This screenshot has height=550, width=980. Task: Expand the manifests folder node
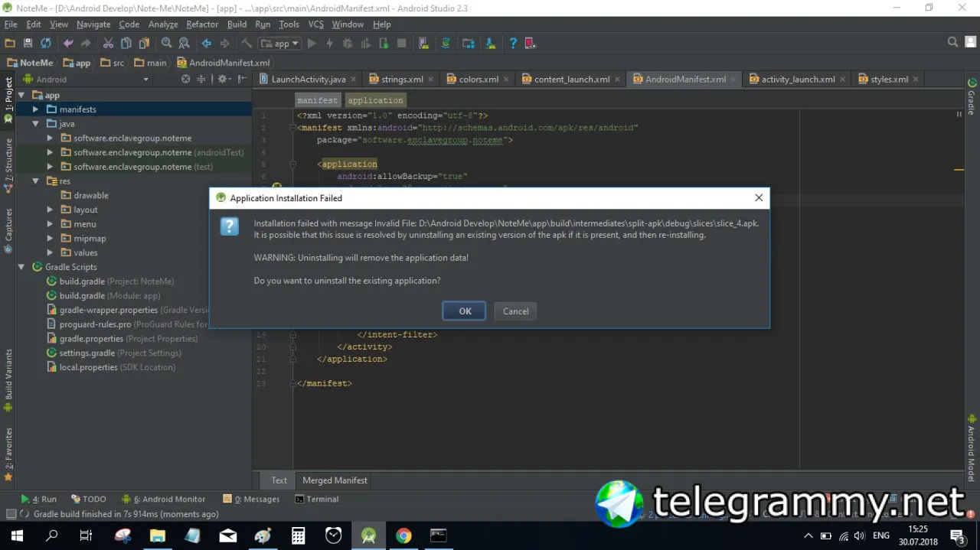click(x=35, y=109)
